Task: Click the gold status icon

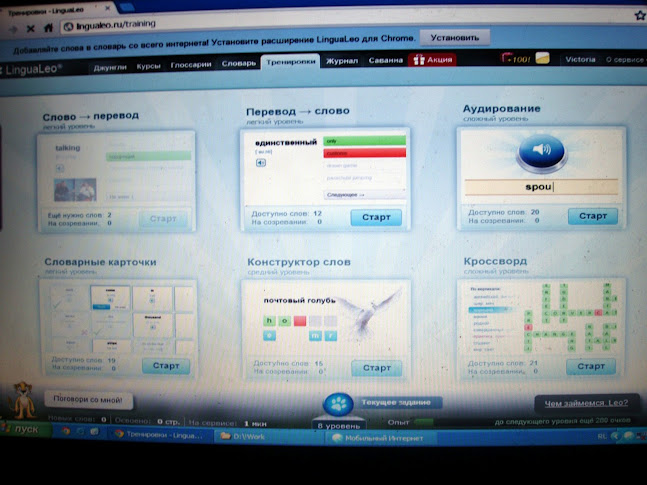Action: (x=542, y=58)
